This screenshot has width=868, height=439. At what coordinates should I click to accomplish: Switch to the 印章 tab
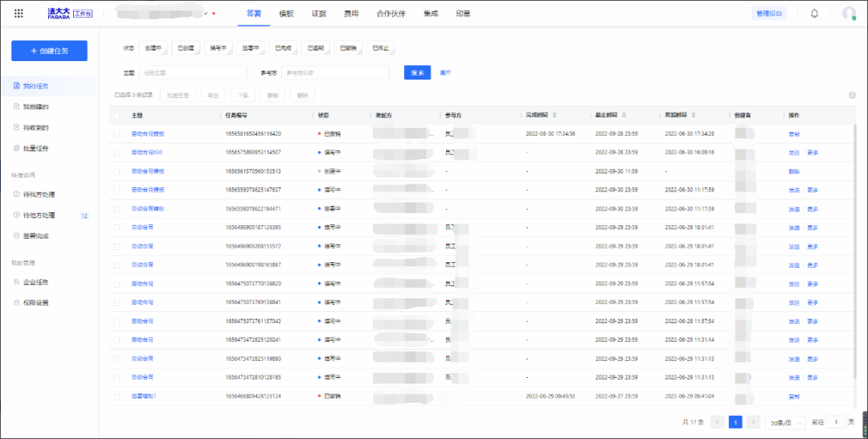[463, 14]
